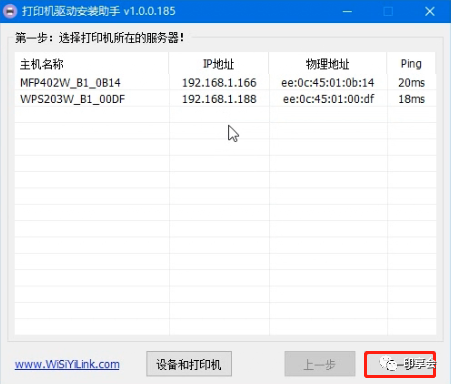Click IP address 192.168.1.166
Screen dimensions: 451x384
pos(219,82)
